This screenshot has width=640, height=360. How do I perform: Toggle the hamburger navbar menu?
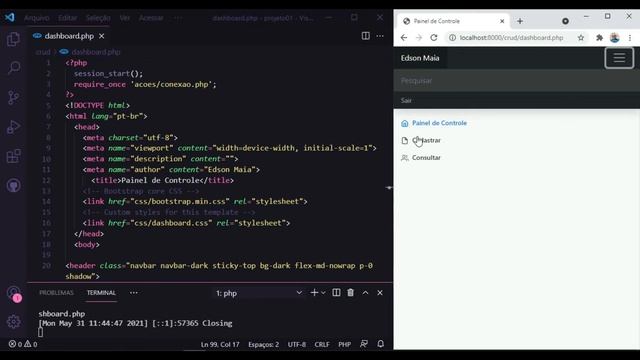(x=619, y=58)
